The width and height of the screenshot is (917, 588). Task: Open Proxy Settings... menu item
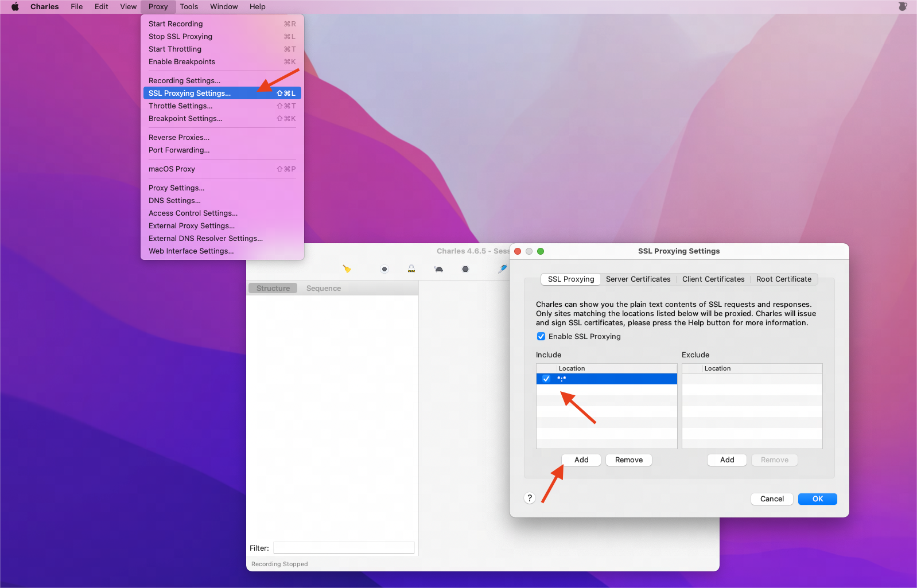pos(222,188)
